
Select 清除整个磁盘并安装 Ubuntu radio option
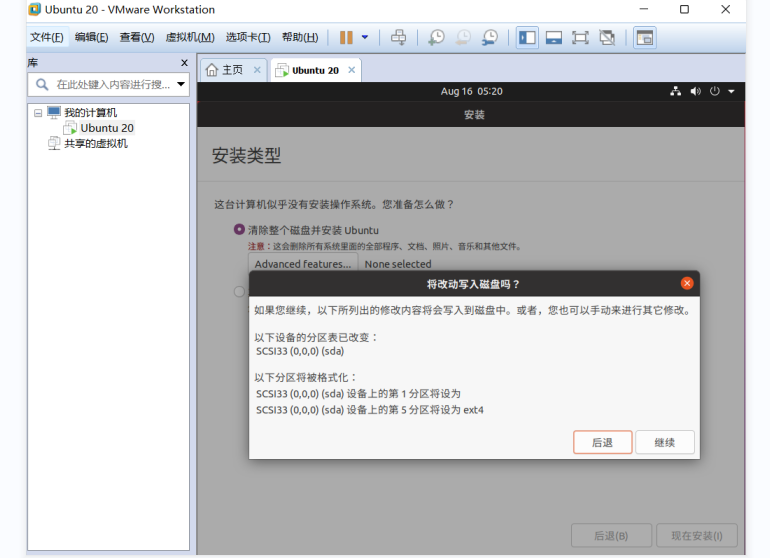pyautogui.click(x=239, y=229)
